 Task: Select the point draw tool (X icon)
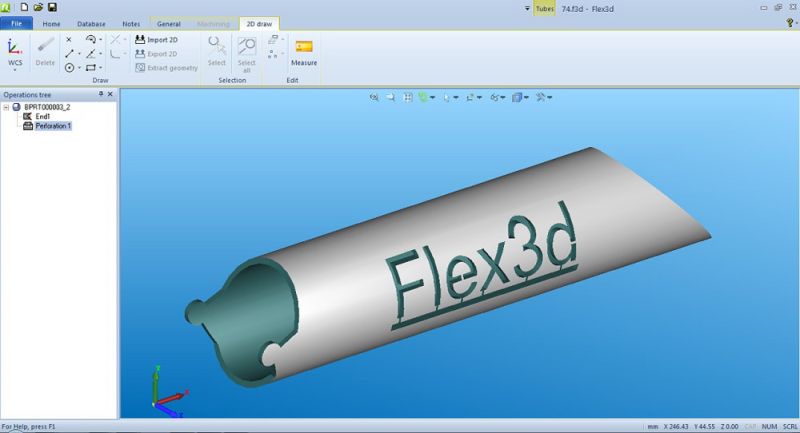coord(69,40)
